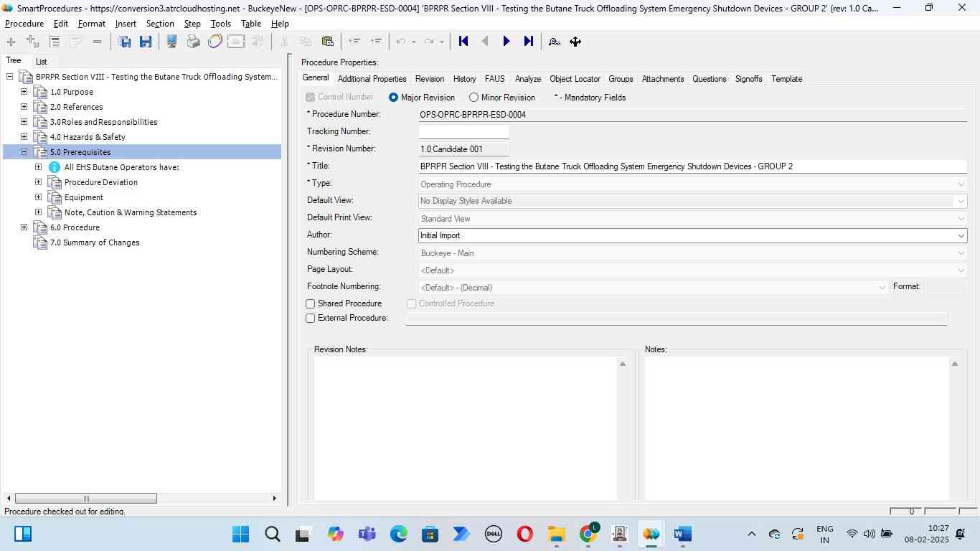Open Windows File Explorer from taskbar
This screenshot has height=551, width=980.
pos(557,534)
